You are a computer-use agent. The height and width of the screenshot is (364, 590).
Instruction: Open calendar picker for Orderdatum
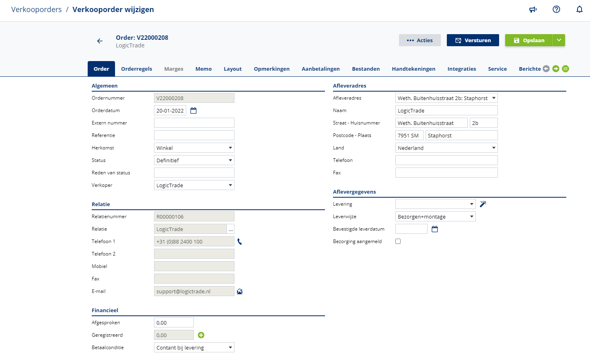(x=193, y=110)
